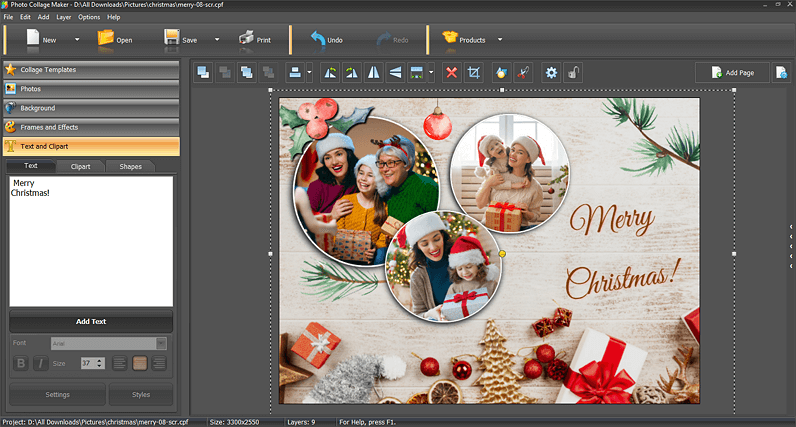
Task: Click the New project icon
Action: pyautogui.click(x=33, y=38)
